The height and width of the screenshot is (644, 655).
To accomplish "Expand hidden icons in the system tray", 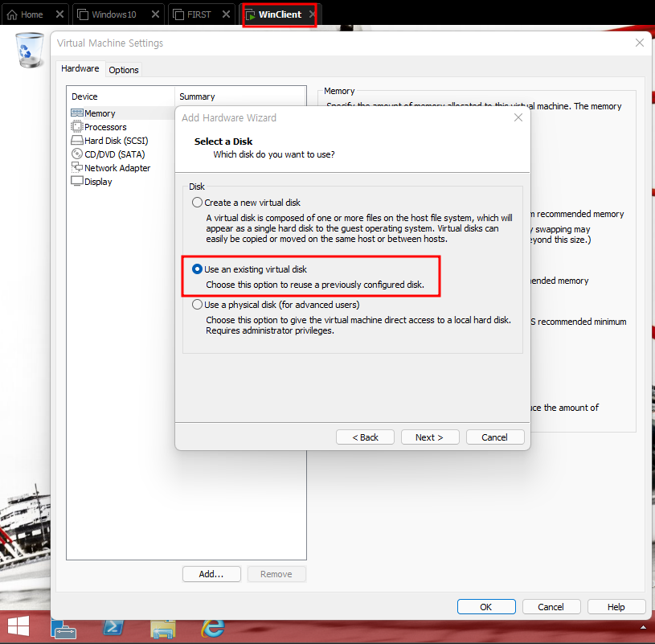I will (643, 626).
